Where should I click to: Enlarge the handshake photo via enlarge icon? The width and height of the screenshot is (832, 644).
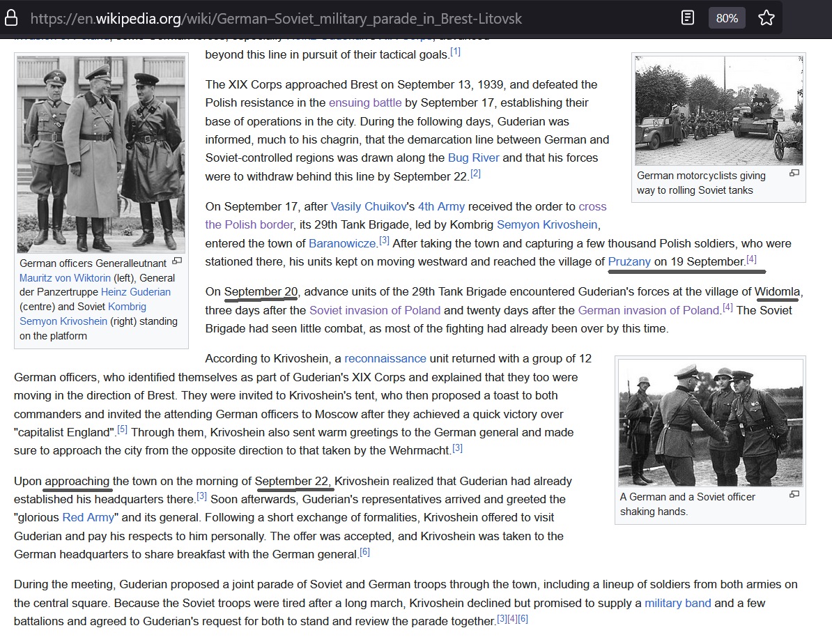tap(794, 494)
